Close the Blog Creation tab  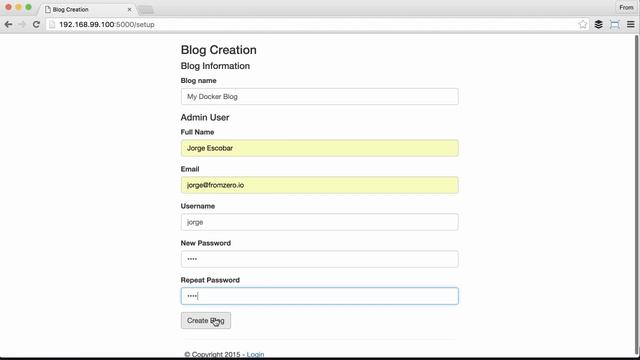tap(129, 9)
